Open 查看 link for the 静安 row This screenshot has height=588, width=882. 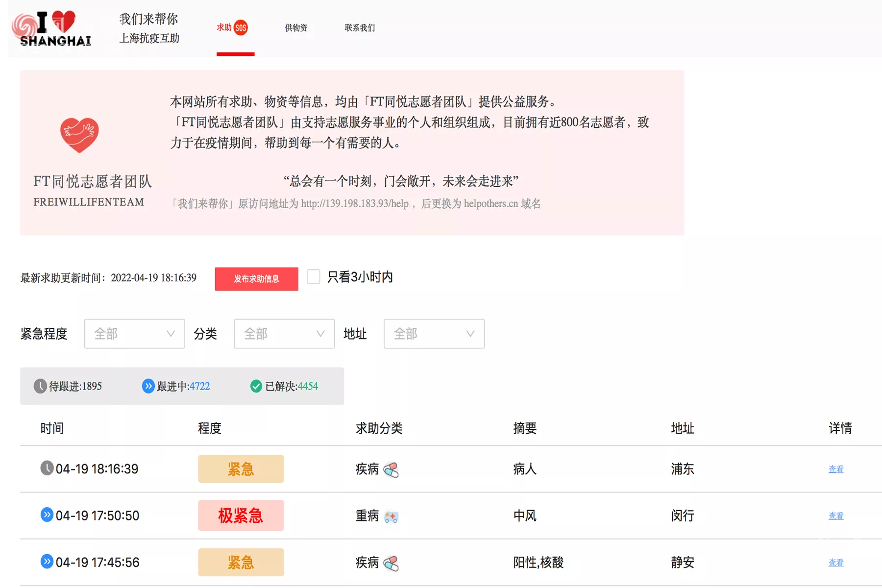[x=836, y=563]
